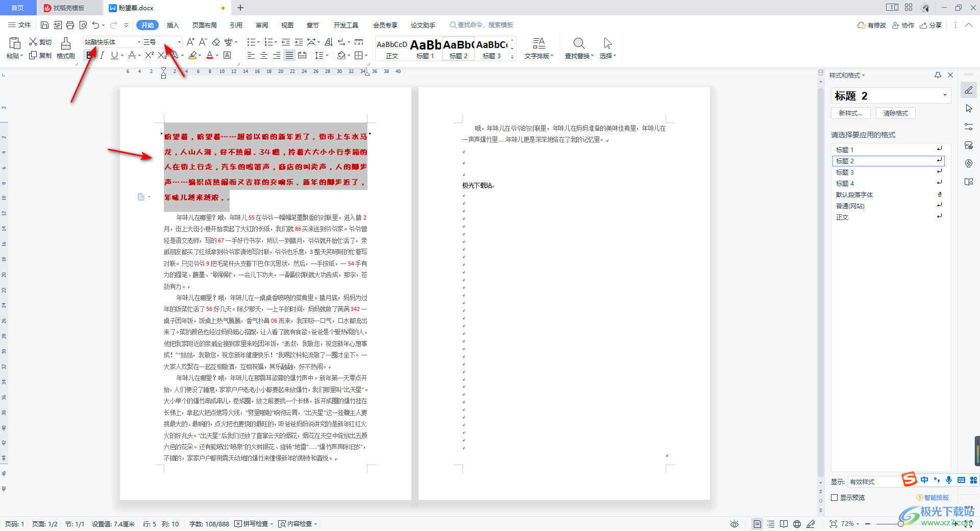Image resolution: width=980 pixels, height=531 pixels.
Task: Open the 插入 ribbon tab
Action: (173, 25)
